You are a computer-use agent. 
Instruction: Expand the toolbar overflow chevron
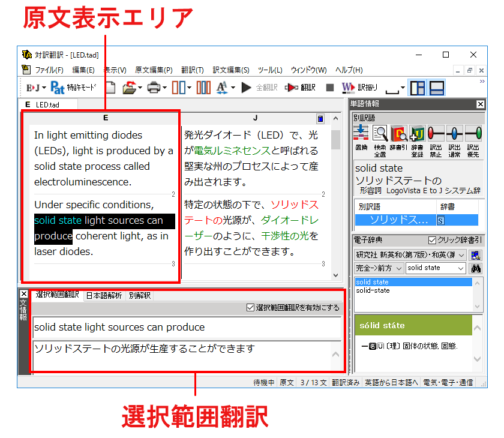point(482,82)
